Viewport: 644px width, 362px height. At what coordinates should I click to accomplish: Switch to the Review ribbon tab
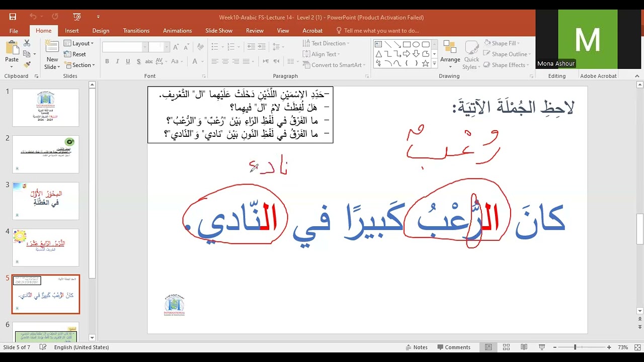click(x=255, y=31)
